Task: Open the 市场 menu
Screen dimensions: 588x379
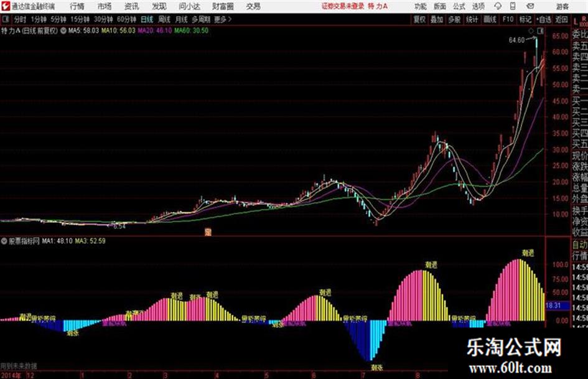Action: click(105, 6)
